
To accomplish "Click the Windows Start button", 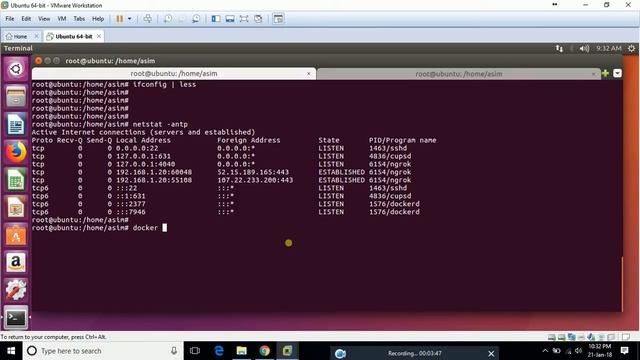I will (11, 351).
